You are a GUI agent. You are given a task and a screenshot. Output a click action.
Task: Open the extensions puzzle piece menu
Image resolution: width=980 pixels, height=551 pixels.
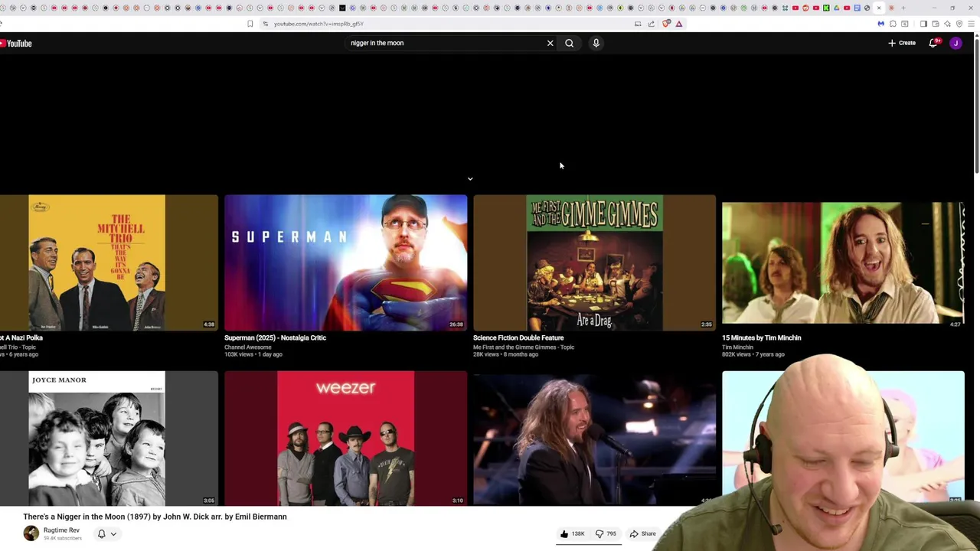[x=893, y=24]
